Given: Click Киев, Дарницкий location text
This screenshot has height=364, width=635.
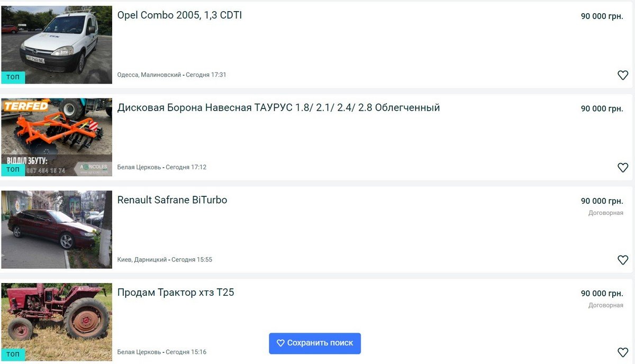Looking at the screenshot, I should pos(142,260).
